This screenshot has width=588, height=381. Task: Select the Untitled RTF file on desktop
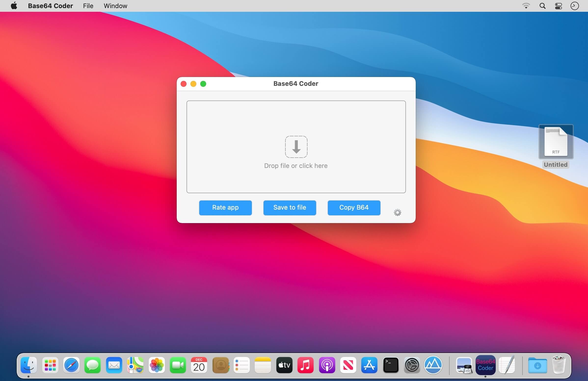[556, 146]
